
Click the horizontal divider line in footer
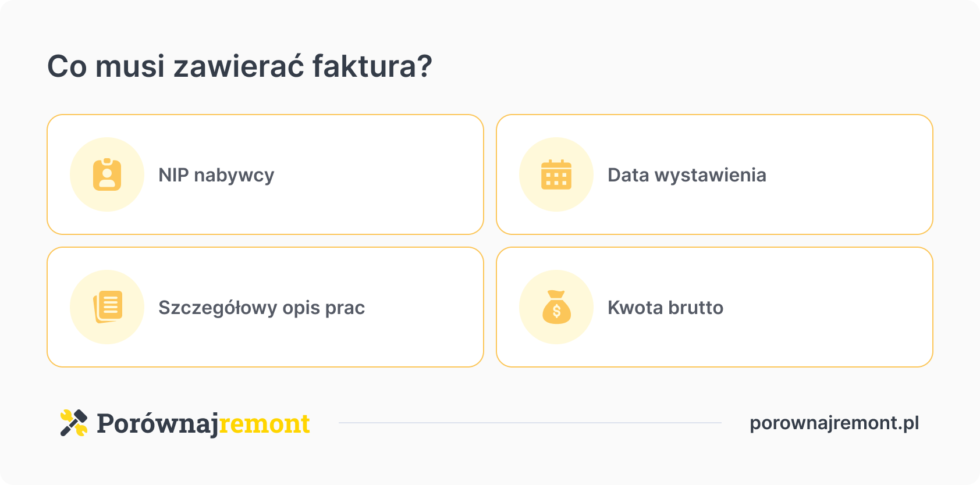click(x=530, y=423)
